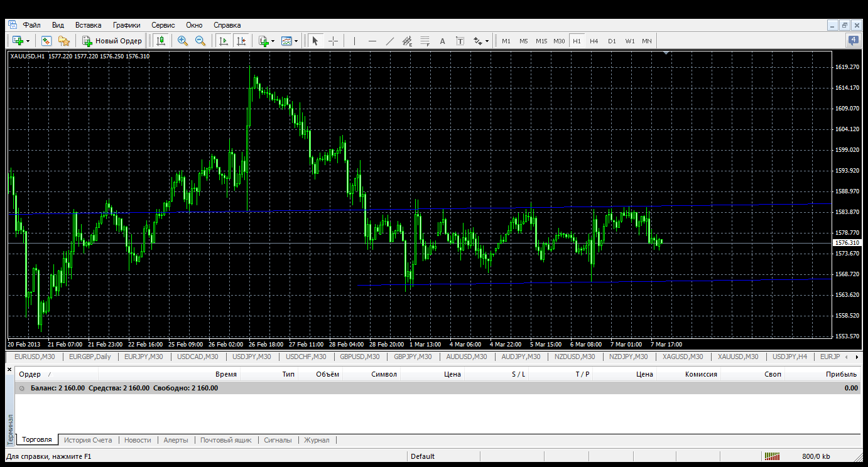This screenshot has width=868, height=467.
Task: Expand the templates dropdown
Action: 296,41
